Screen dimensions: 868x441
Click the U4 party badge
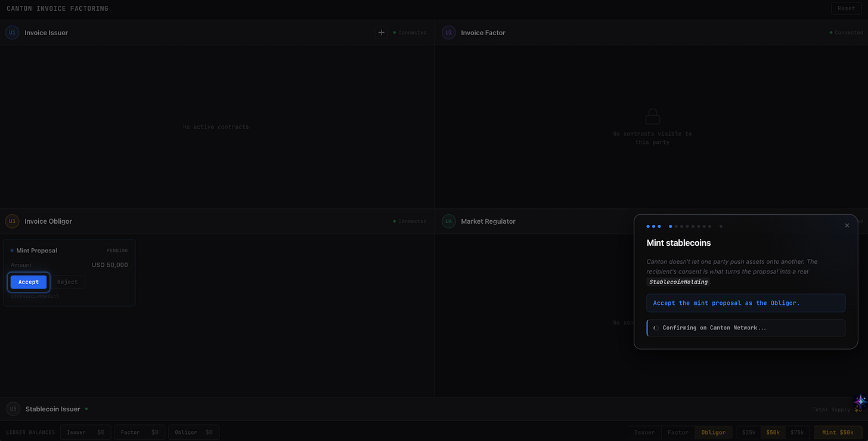(x=448, y=221)
